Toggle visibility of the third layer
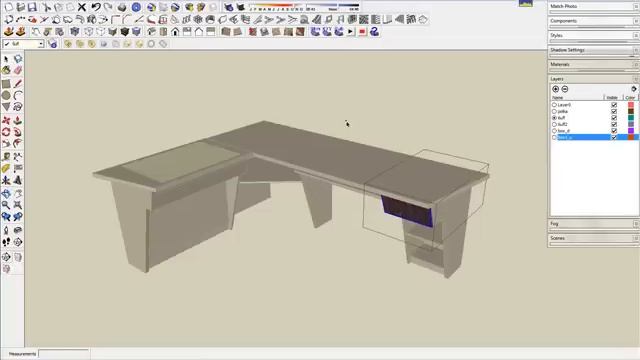The height and width of the screenshot is (360, 640). (614, 118)
